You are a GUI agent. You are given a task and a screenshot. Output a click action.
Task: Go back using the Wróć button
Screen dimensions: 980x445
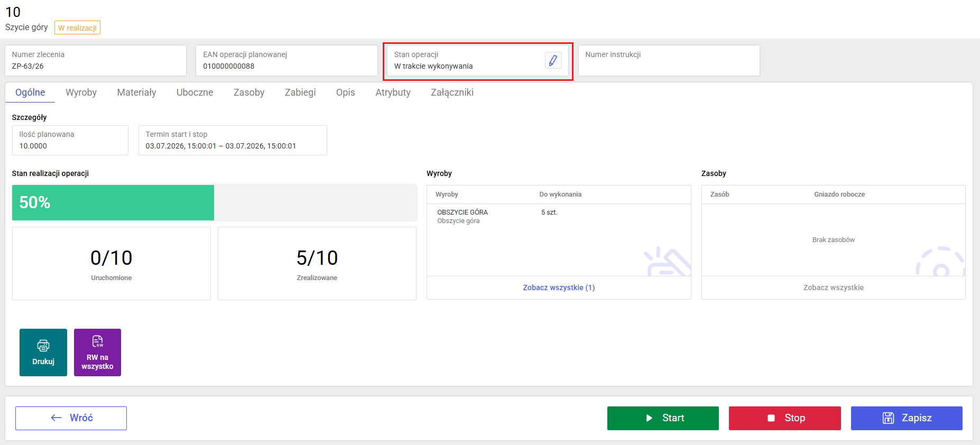coord(71,418)
